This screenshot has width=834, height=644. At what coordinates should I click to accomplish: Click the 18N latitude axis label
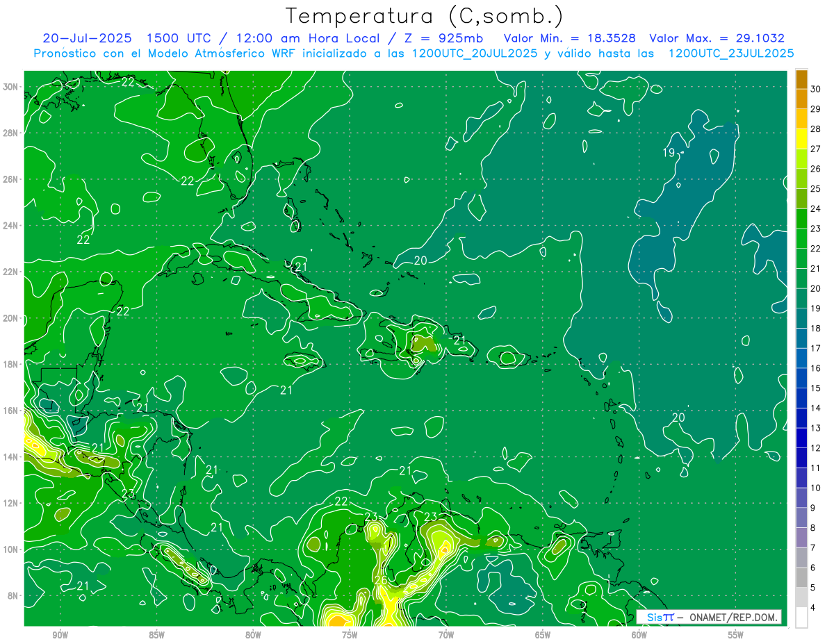[x=12, y=364]
